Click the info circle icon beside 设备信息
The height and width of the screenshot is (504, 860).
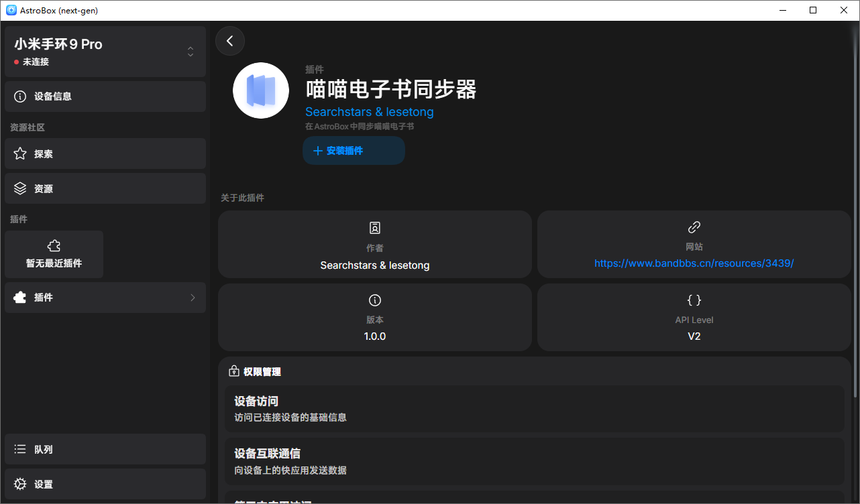coord(20,97)
